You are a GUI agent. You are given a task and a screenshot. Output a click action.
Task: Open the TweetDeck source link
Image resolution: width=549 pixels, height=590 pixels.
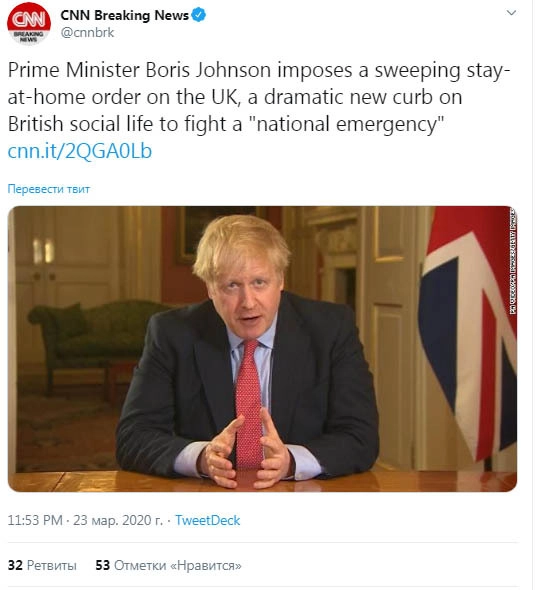(207, 520)
